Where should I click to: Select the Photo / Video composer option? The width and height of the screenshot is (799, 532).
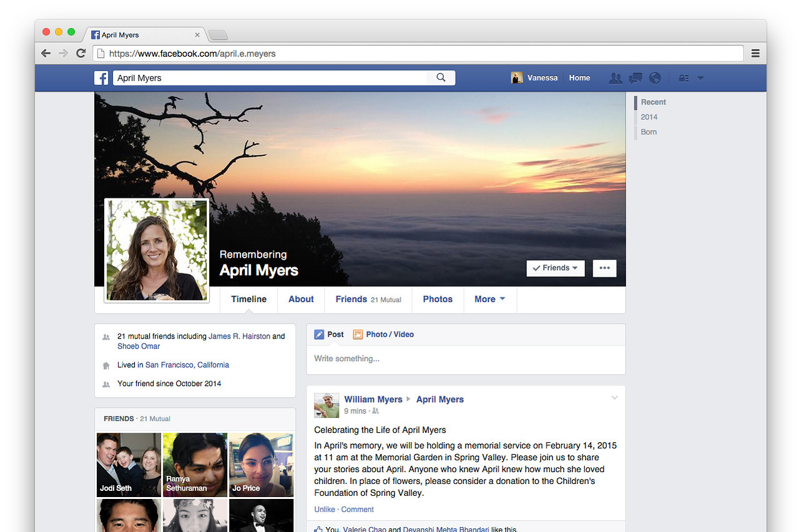(383, 334)
